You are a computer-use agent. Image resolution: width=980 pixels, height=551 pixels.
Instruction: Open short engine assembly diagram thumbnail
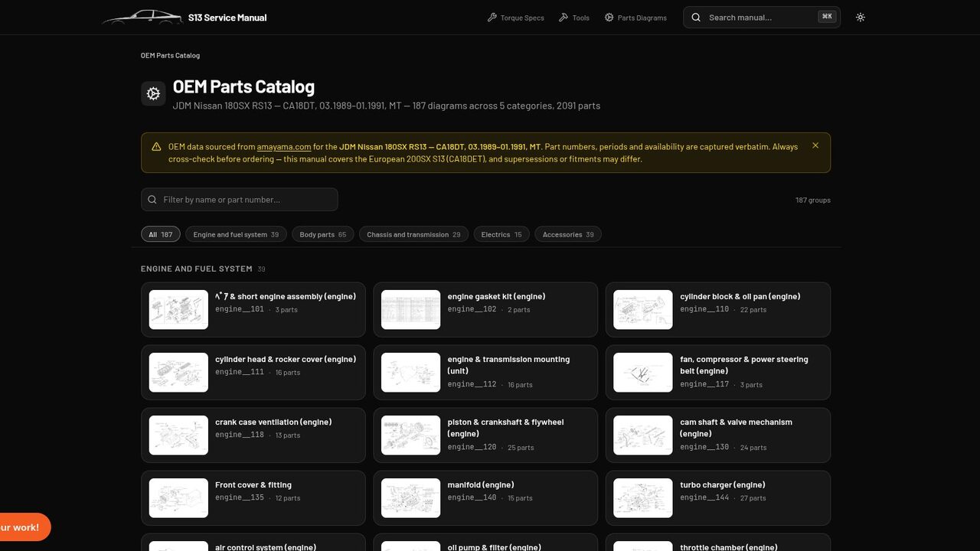(x=178, y=310)
